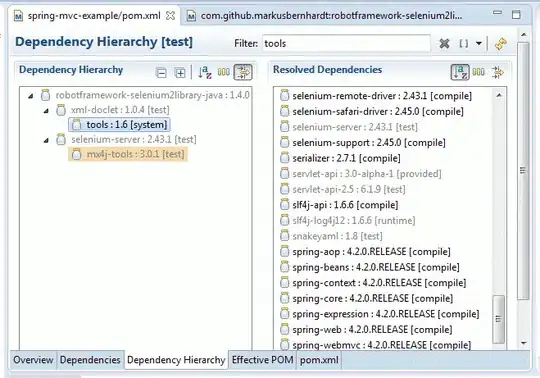Minimize the editor area

click(x=497, y=13)
